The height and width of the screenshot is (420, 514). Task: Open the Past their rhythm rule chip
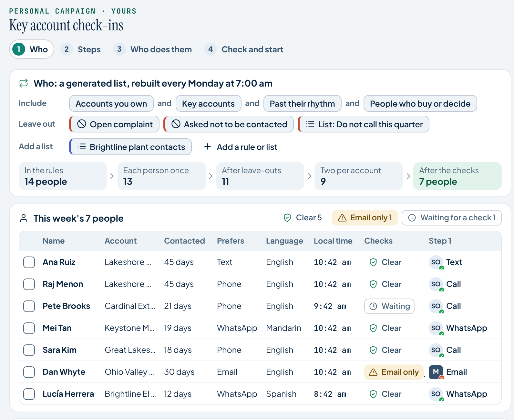(302, 103)
